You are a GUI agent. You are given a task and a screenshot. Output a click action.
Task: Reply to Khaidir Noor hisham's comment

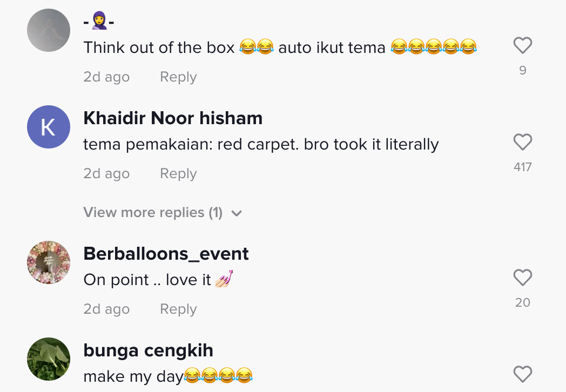(x=178, y=174)
